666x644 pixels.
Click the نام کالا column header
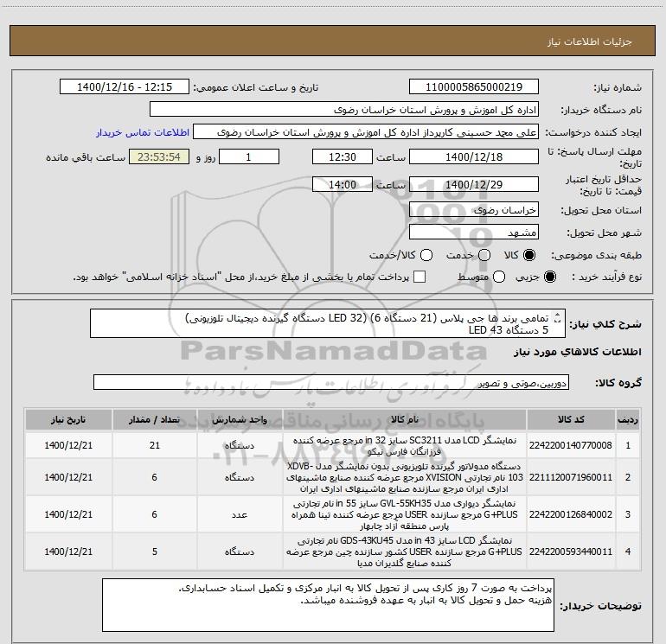[405, 419]
